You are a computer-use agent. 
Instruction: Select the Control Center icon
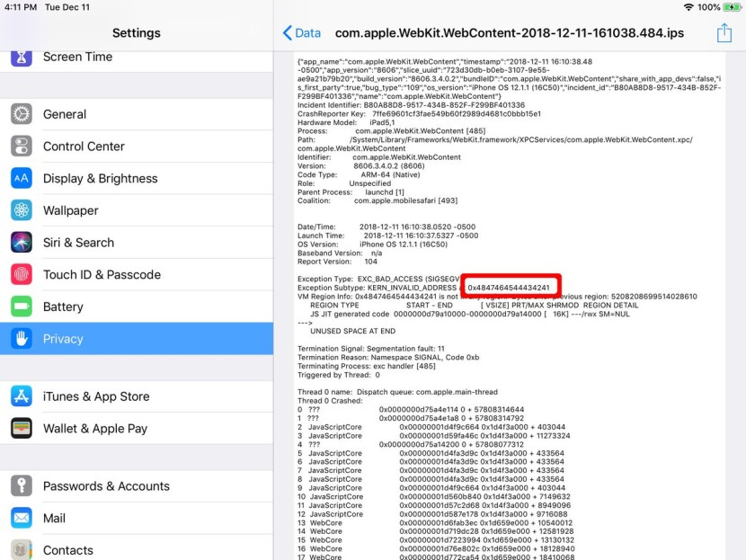click(x=21, y=147)
